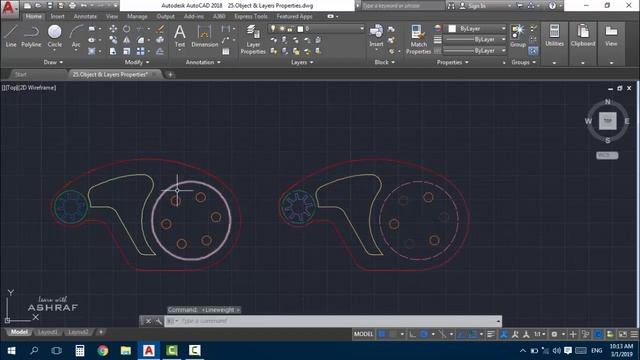
Task: Select the Dimension tool
Action: [x=204, y=36]
